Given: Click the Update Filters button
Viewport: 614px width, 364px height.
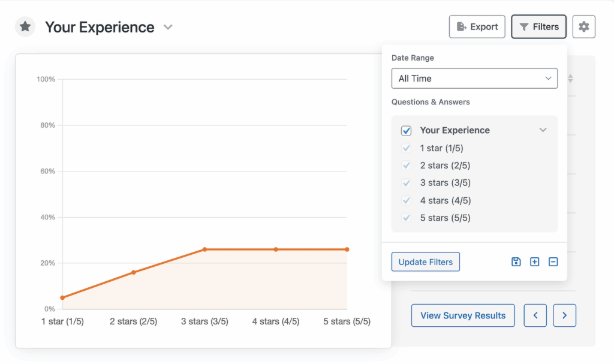Looking at the screenshot, I should pyautogui.click(x=425, y=262).
